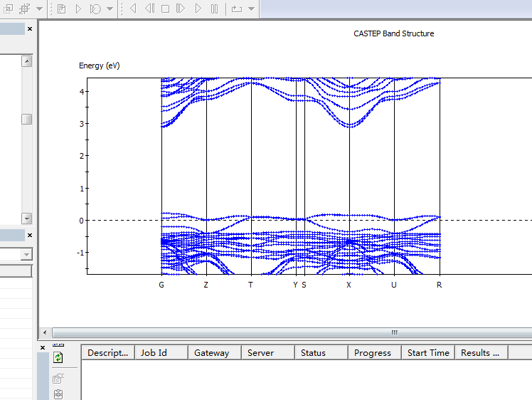The width and height of the screenshot is (532, 400).
Task: Click the play forward animation button
Action: [198, 8]
